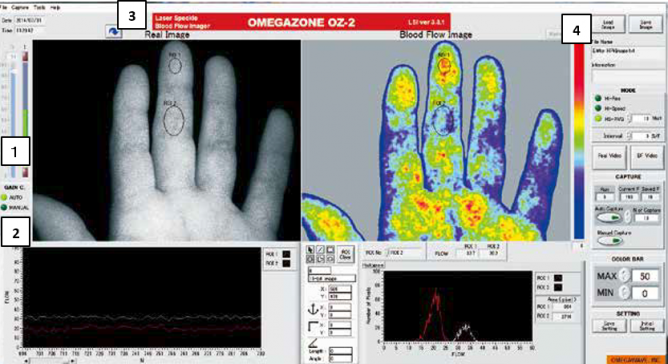Screen dimensions: 668x364
Task: Click the Load Image button
Action: pyautogui.click(x=608, y=25)
